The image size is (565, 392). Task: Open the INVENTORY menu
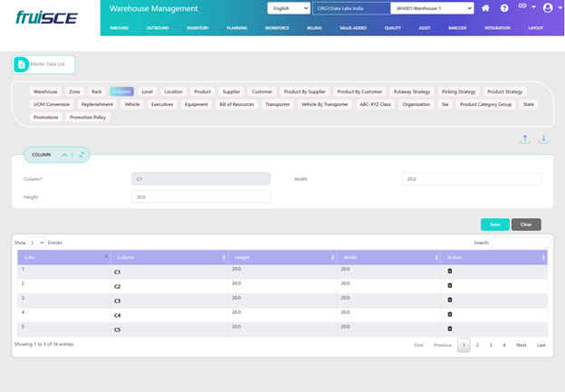tap(197, 28)
